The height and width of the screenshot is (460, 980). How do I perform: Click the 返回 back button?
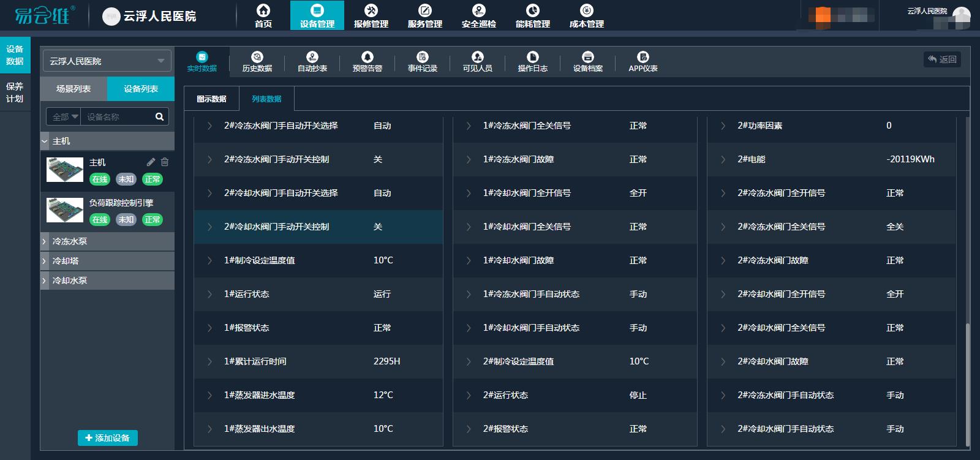click(942, 59)
